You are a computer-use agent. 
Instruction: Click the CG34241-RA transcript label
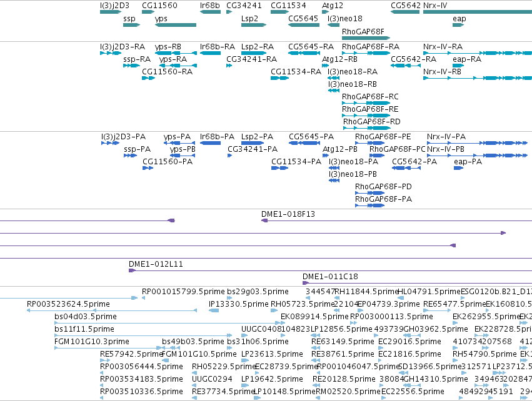(x=252, y=59)
